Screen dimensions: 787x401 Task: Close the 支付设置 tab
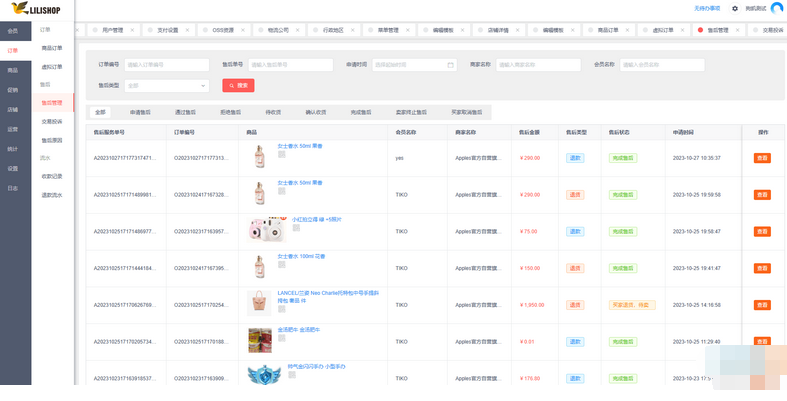click(x=187, y=30)
